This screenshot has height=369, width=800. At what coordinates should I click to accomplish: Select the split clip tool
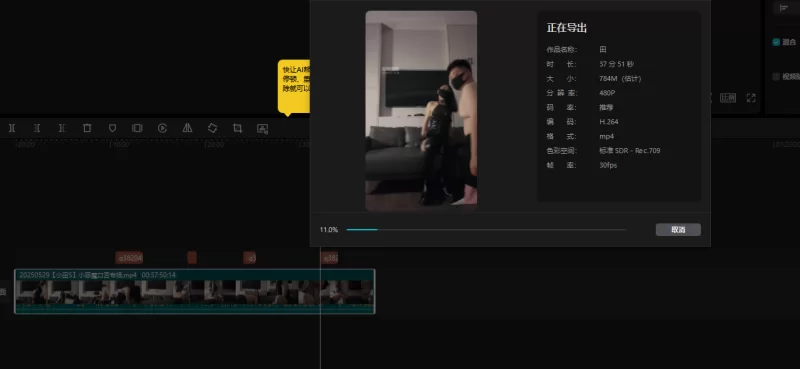(x=12, y=128)
